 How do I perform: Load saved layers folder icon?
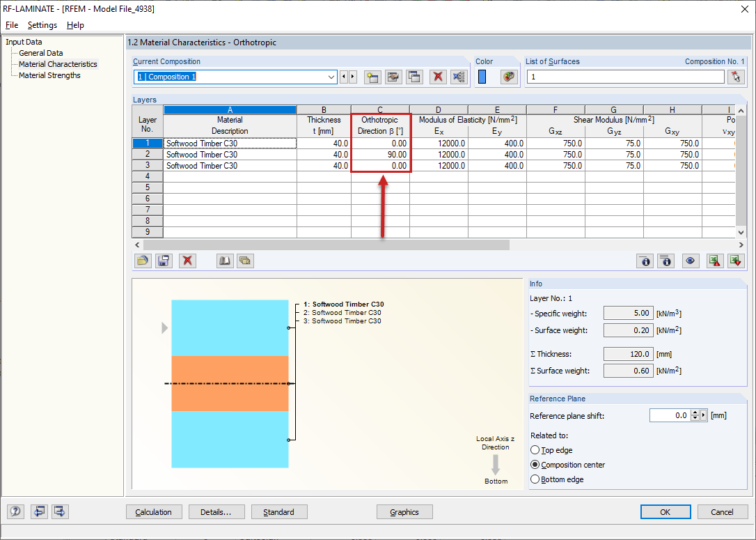point(142,261)
